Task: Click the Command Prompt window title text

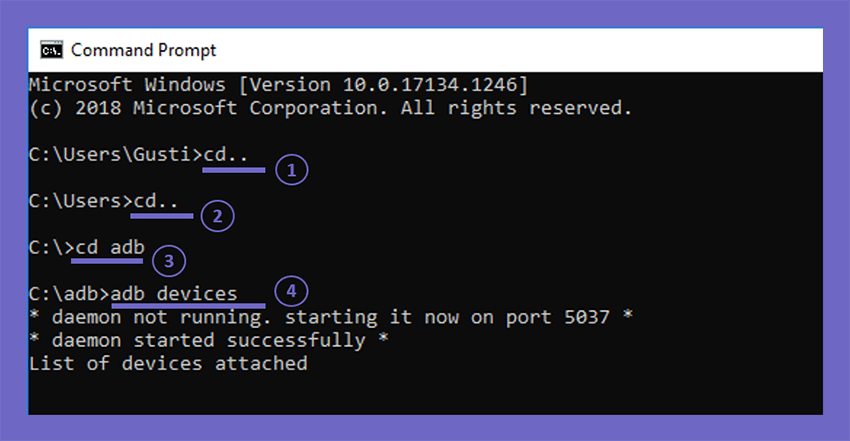Action: point(144,50)
